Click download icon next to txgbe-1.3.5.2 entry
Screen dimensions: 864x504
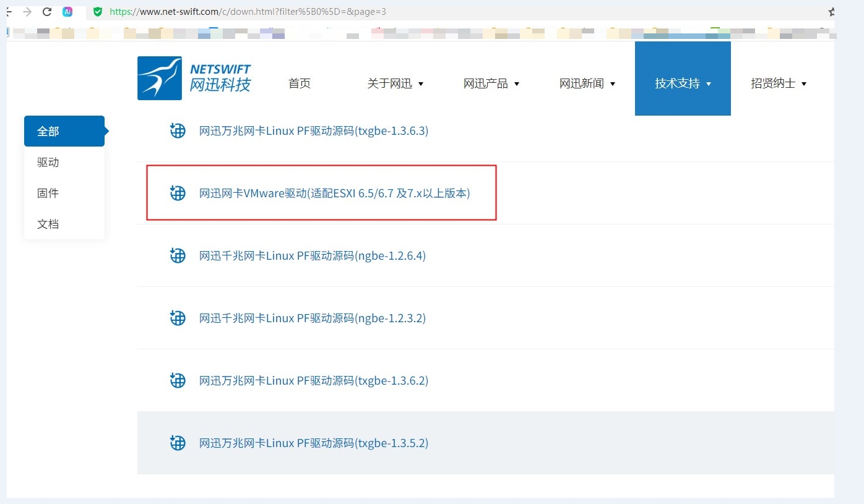point(178,443)
